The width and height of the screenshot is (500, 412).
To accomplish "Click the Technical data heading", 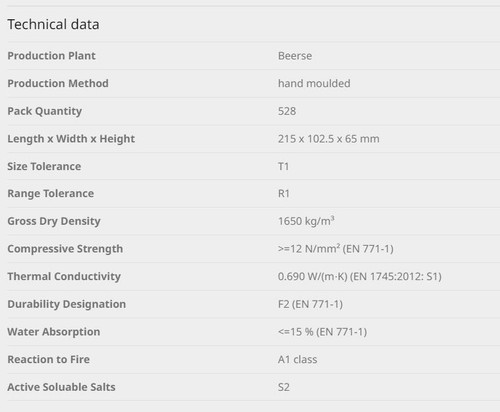I will tap(53, 24).
